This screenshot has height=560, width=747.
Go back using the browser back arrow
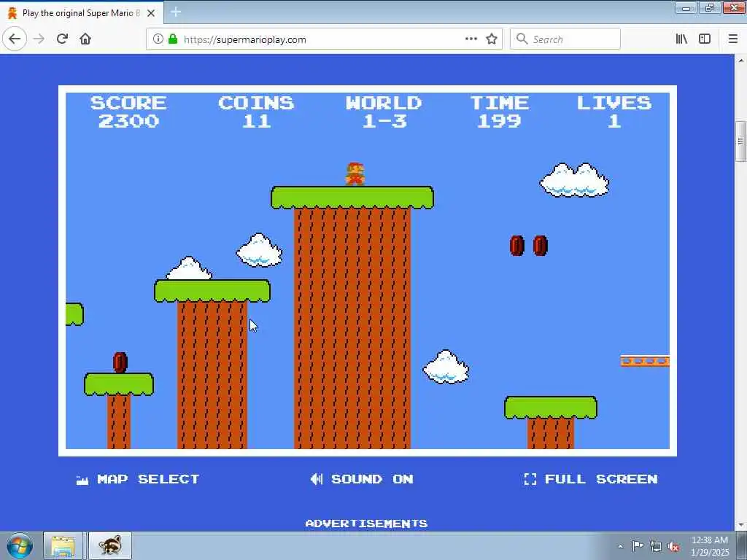pos(15,39)
